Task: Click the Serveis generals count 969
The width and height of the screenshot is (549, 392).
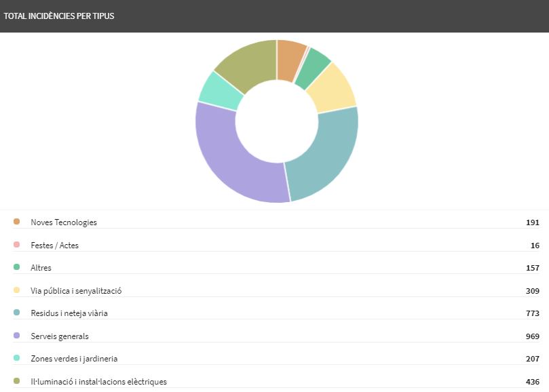Action: point(532,336)
